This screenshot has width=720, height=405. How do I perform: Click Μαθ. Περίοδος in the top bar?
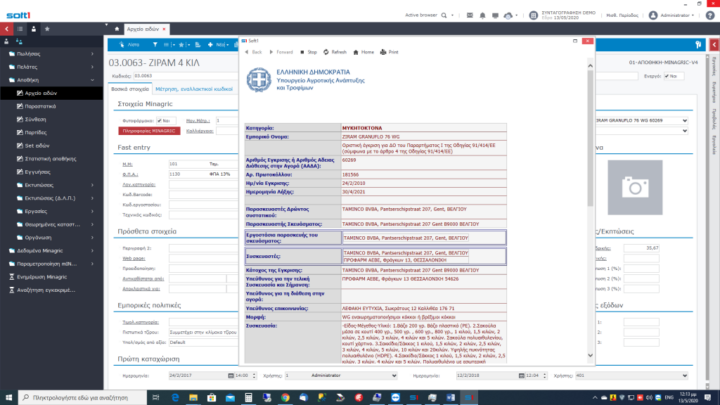pyautogui.click(x=622, y=15)
